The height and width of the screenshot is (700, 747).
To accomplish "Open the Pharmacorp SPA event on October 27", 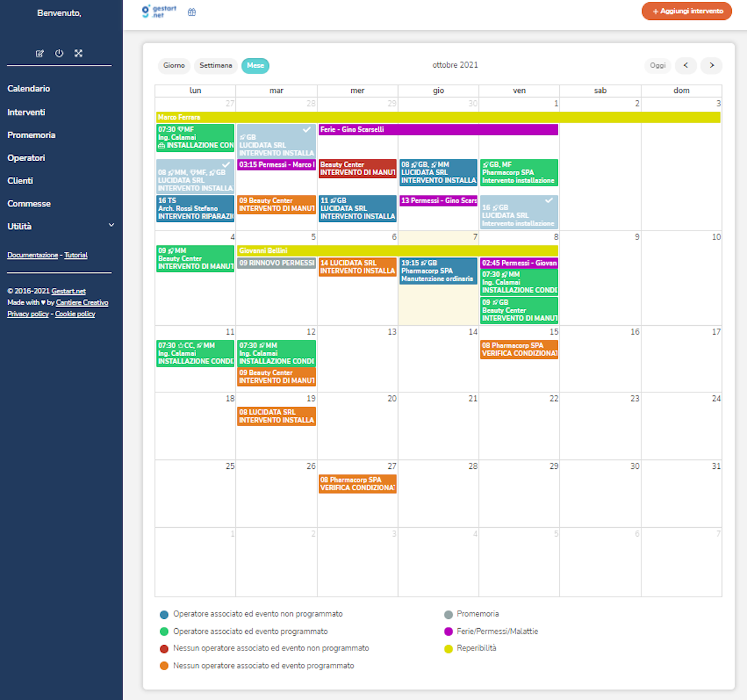I will (x=357, y=483).
